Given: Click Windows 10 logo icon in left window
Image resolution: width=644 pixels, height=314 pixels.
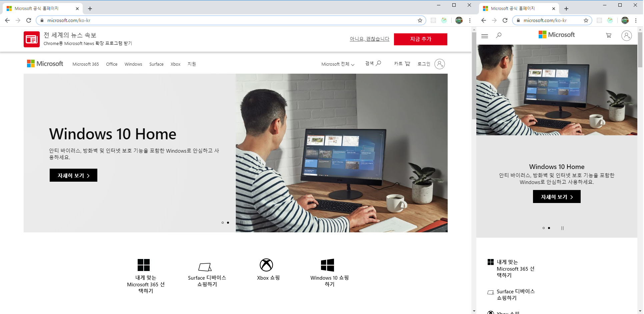Looking at the screenshot, I should pos(327,265).
